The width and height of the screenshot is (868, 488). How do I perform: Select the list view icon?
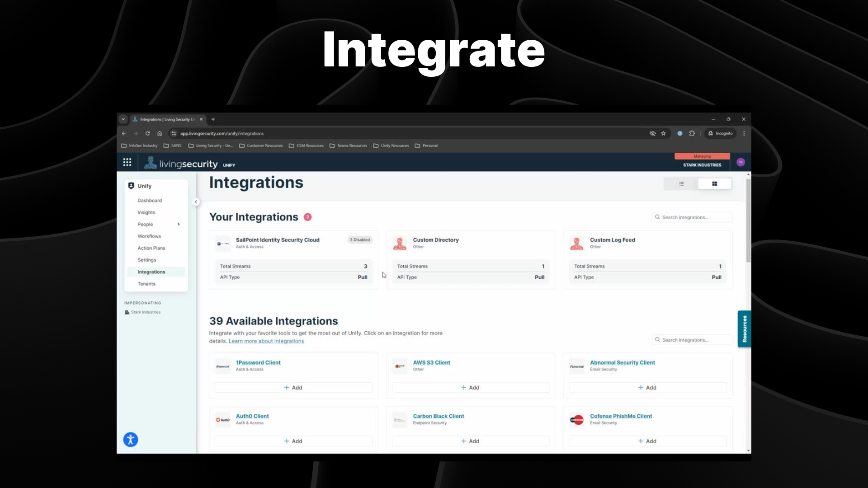click(x=681, y=183)
